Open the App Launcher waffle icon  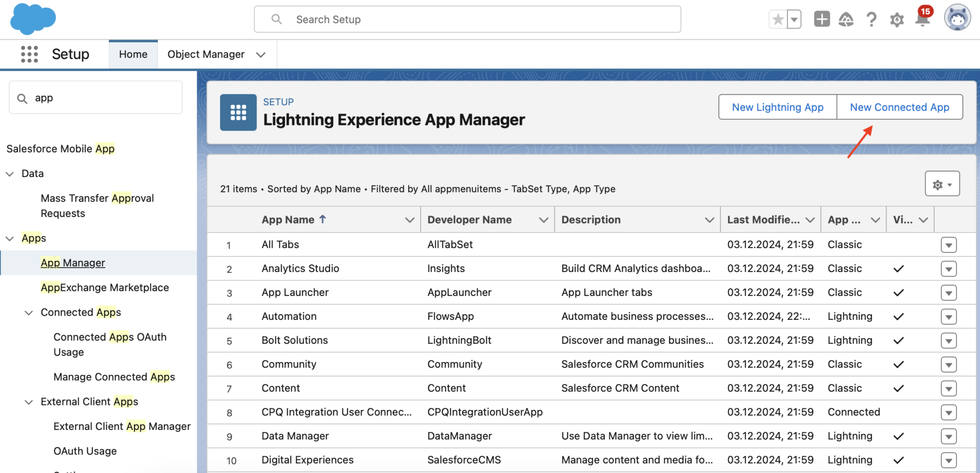30,54
